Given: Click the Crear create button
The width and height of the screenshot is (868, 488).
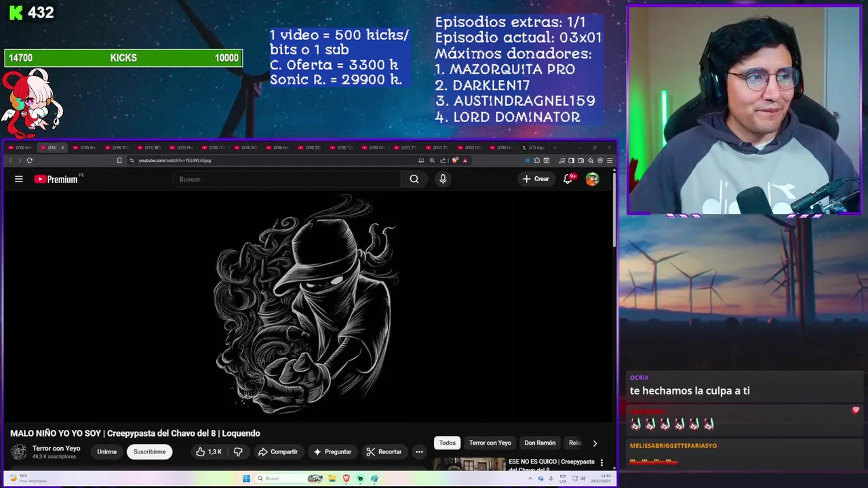Looking at the screenshot, I should [536, 179].
